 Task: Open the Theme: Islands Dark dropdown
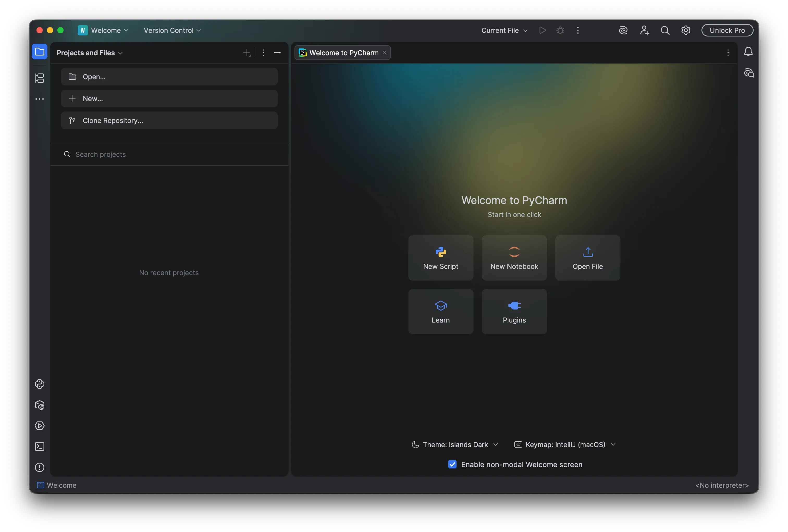(x=454, y=444)
